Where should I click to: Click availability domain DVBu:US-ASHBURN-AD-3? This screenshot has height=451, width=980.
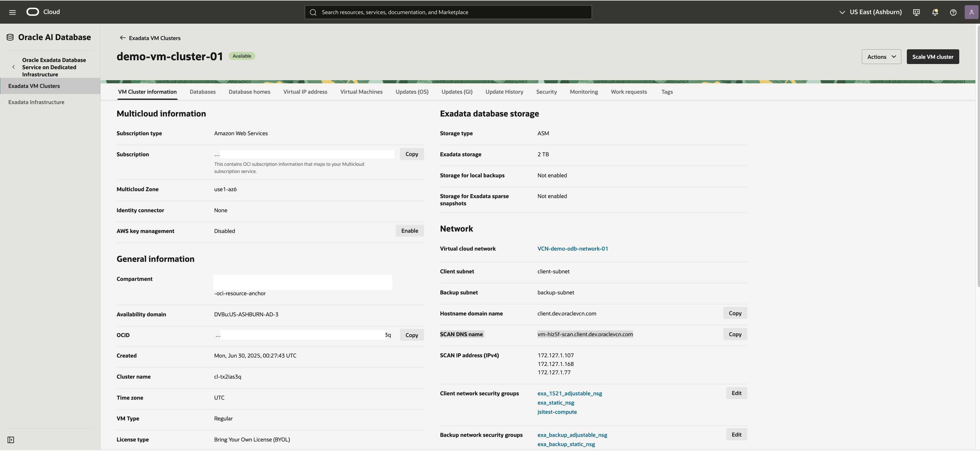point(246,314)
